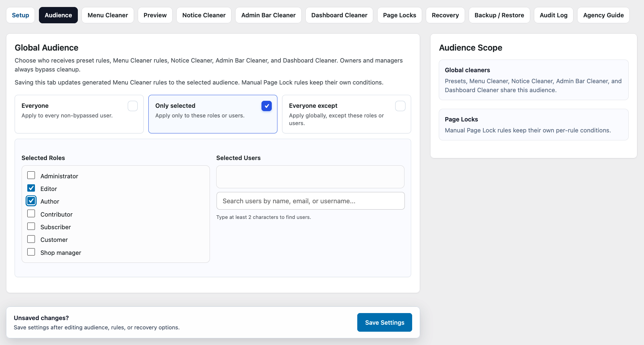
Task: Open the Agency Guide tab
Action: (x=603, y=15)
